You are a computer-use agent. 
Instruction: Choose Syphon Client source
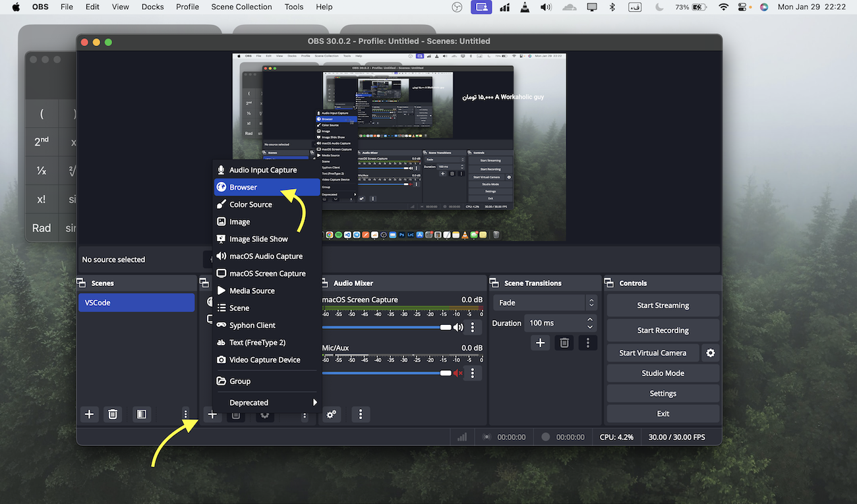point(267,325)
